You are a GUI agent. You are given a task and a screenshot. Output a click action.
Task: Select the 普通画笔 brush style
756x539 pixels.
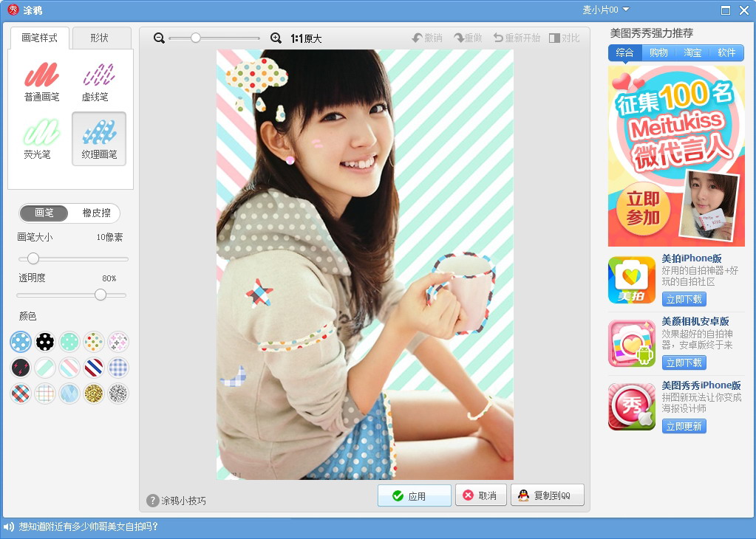pyautogui.click(x=42, y=81)
